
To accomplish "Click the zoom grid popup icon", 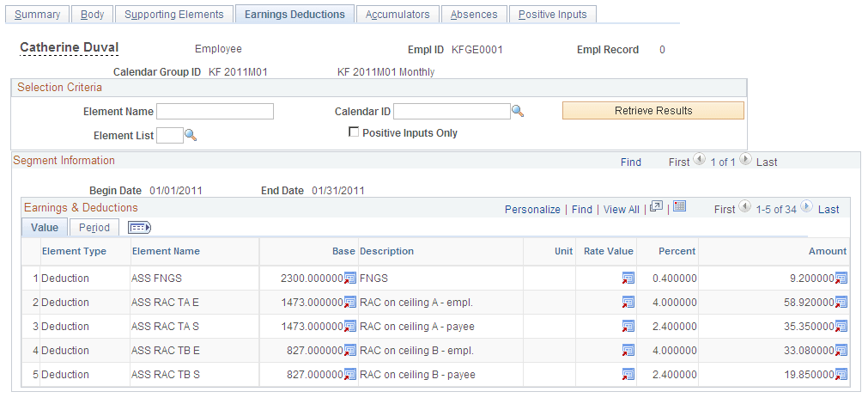I will coord(656,207).
